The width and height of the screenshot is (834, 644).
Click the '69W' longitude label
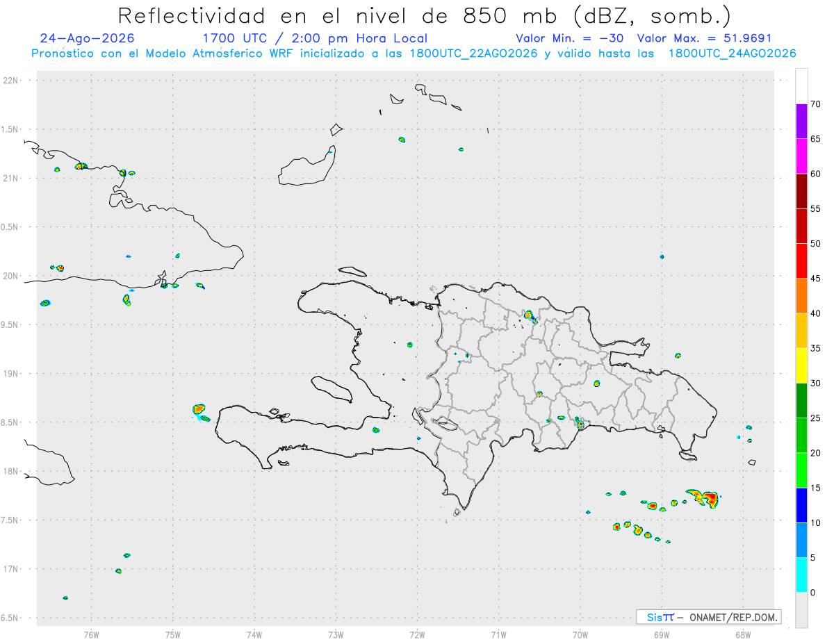662,634
